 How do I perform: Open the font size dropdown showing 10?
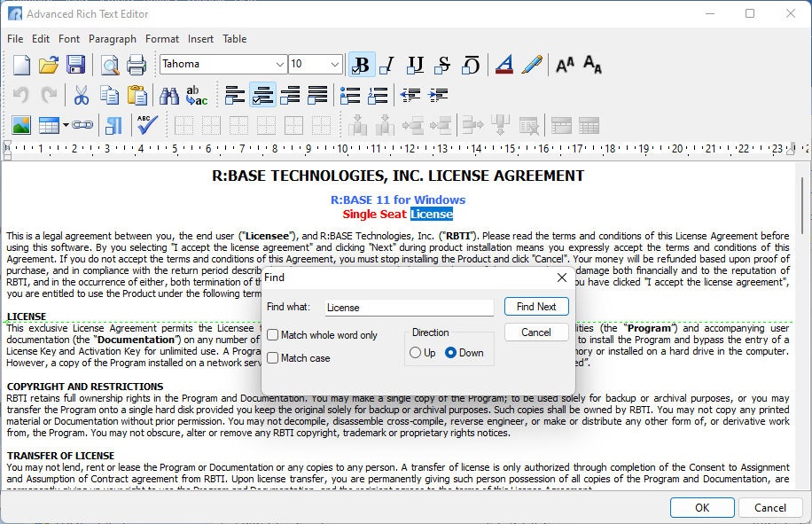(334, 65)
